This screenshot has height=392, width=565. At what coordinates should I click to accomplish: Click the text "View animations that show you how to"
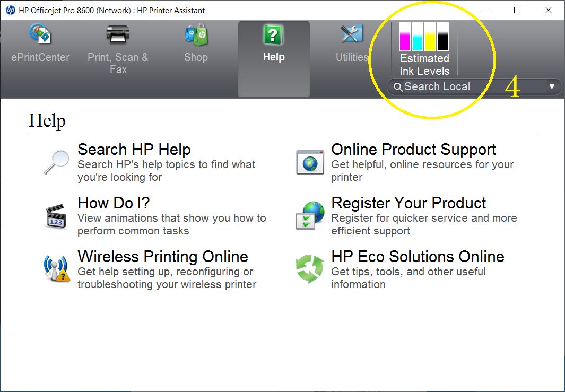pos(172,218)
